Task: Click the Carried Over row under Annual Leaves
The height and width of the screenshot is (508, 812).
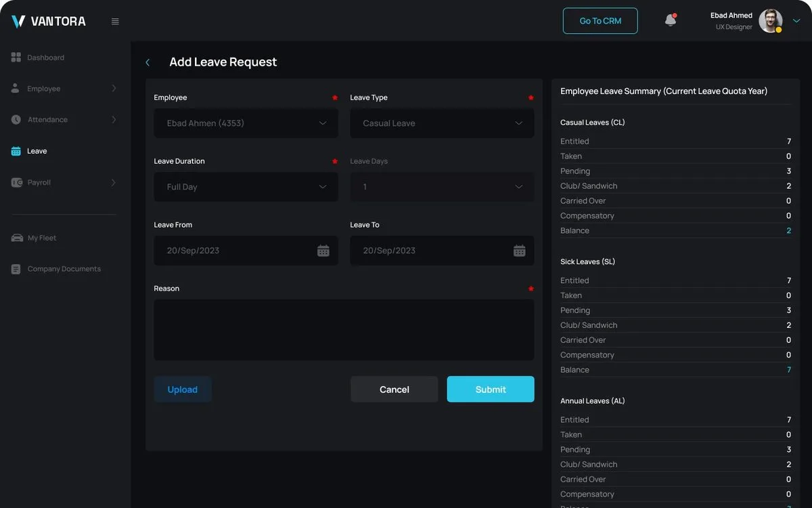Action: (x=676, y=480)
